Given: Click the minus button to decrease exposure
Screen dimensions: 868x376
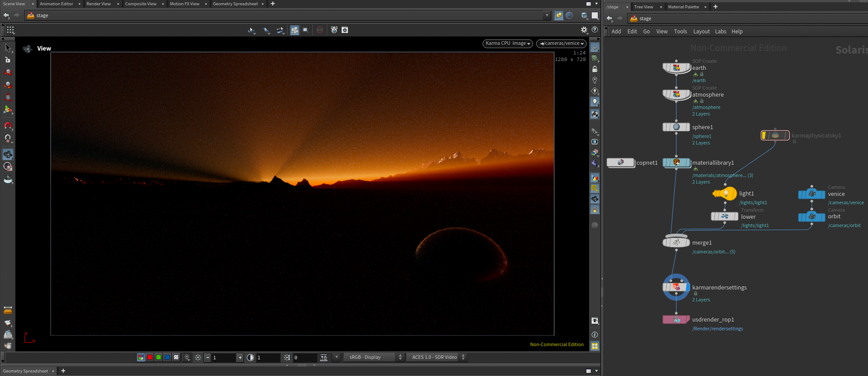Looking at the screenshot, I should [x=208, y=358].
